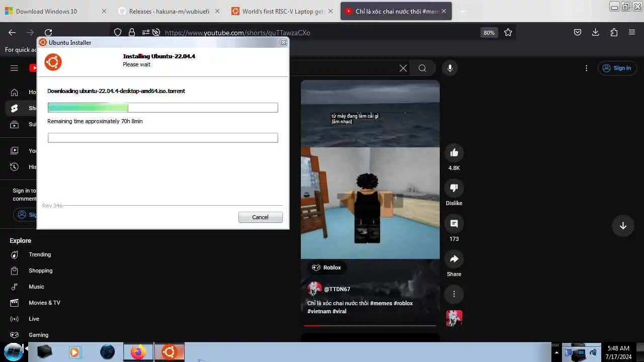The height and width of the screenshot is (362, 644).
Task: Open the Windows Start menu
Action: (x=14, y=352)
